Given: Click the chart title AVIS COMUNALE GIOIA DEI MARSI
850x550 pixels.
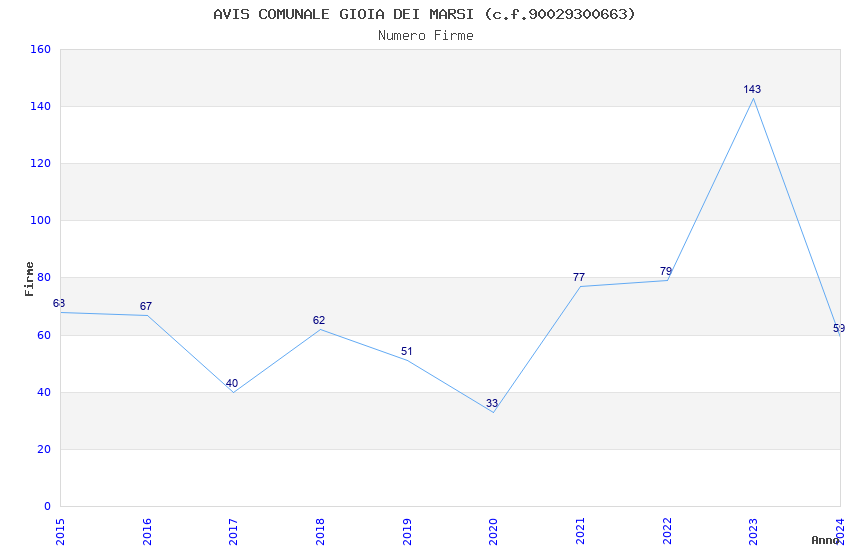Looking at the screenshot, I should 425,14.
